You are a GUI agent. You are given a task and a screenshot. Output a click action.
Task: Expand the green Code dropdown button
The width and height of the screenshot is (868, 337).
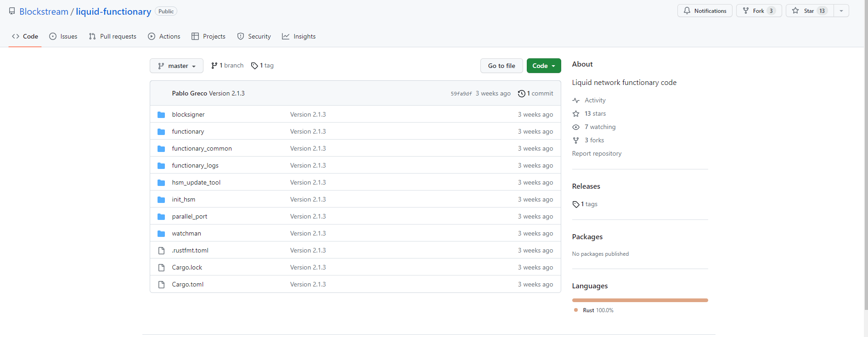[544, 66]
